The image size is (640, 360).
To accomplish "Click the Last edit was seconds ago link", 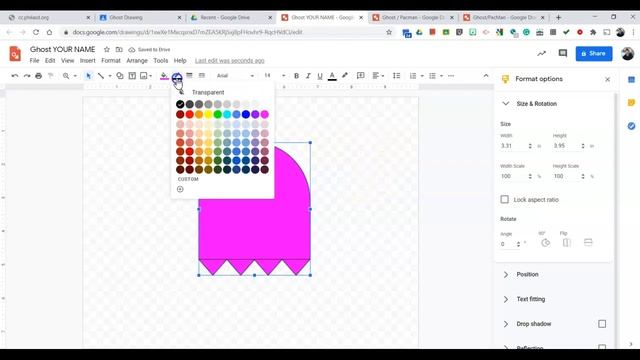I will click(229, 60).
